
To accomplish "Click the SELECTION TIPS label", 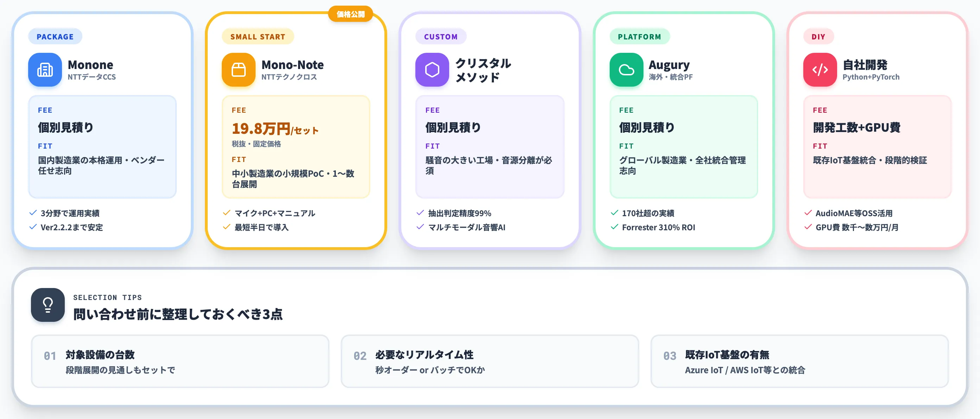I will click(108, 297).
